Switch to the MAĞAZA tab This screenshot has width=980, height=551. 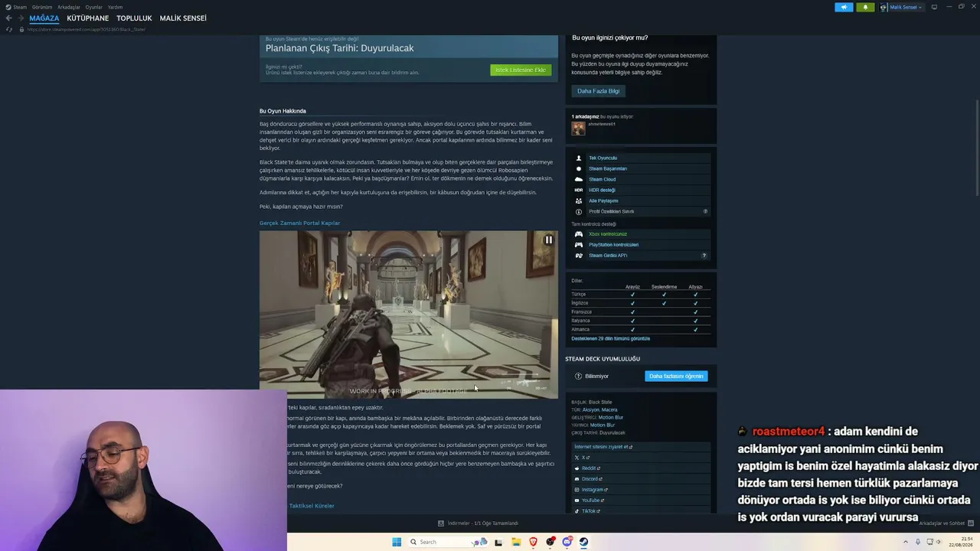44,18
